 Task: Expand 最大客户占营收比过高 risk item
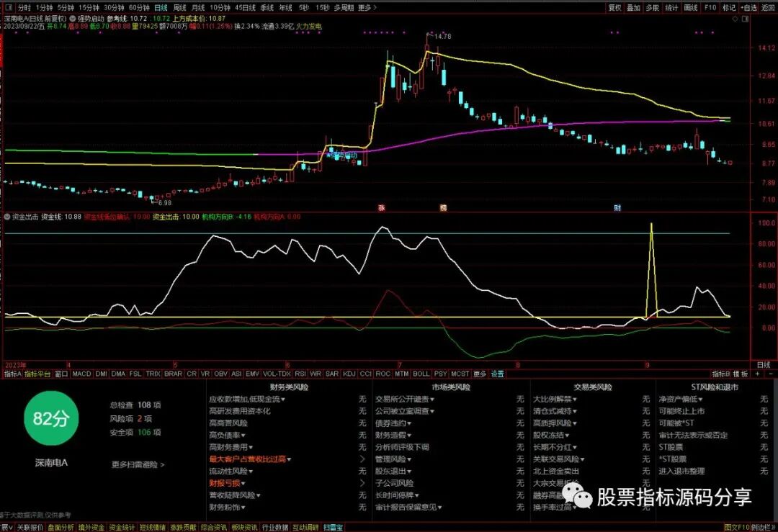pyautogui.click(x=250, y=459)
